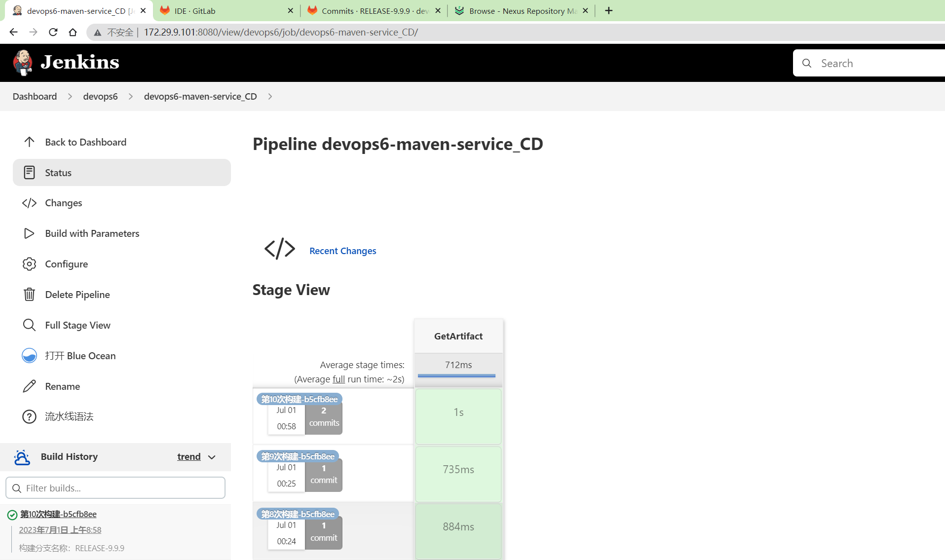
Task: Open the Status sidebar item
Action: point(121,173)
